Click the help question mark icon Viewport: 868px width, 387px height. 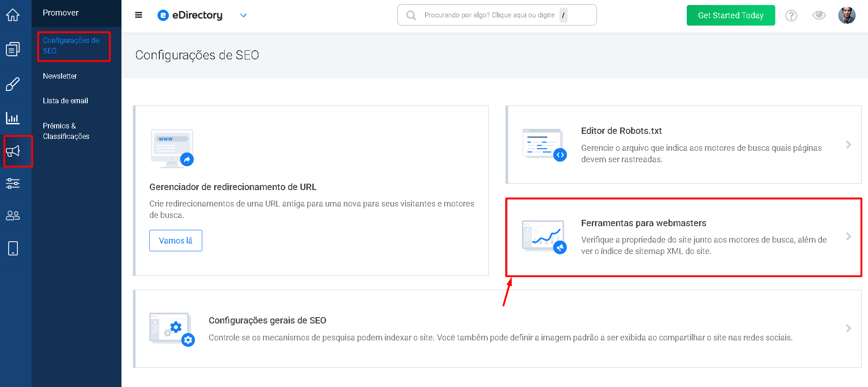pos(791,16)
